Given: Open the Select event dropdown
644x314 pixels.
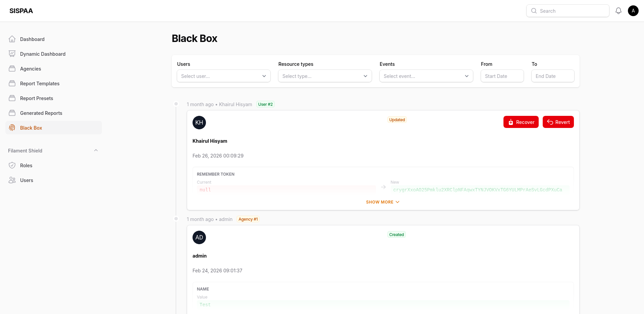Looking at the screenshot, I should [x=426, y=76].
